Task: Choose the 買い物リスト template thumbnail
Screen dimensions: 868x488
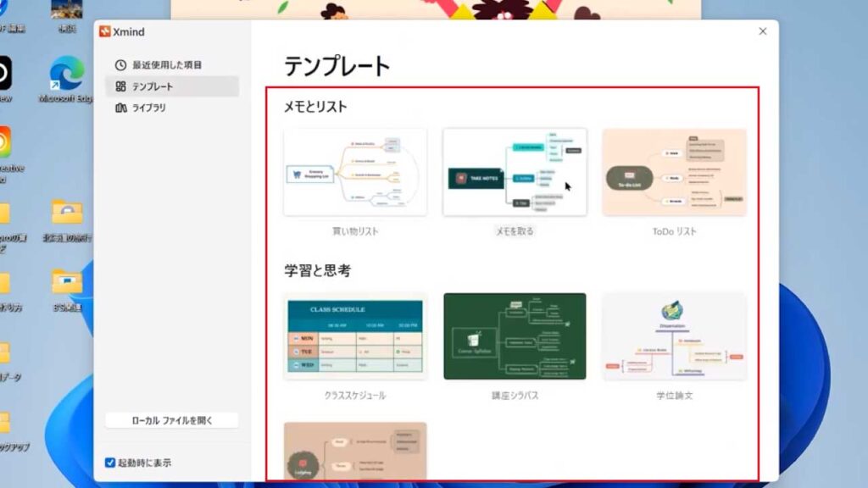Action: pyautogui.click(x=355, y=172)
